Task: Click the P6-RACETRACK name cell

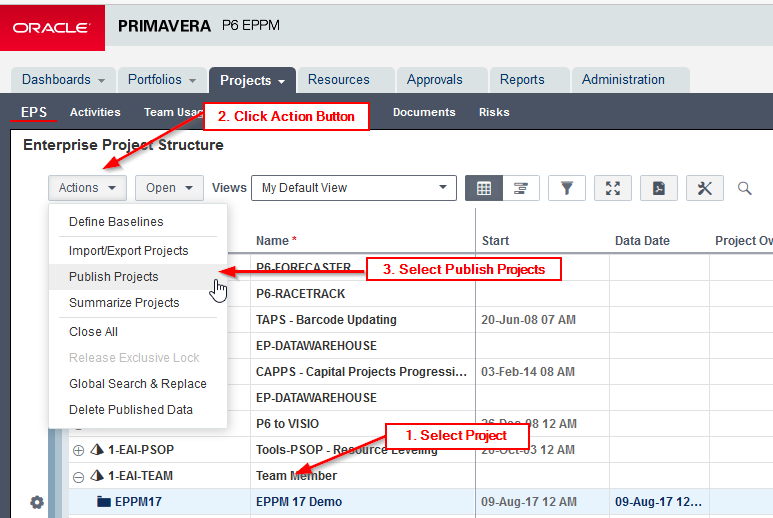Action: [x=363, y=294]
